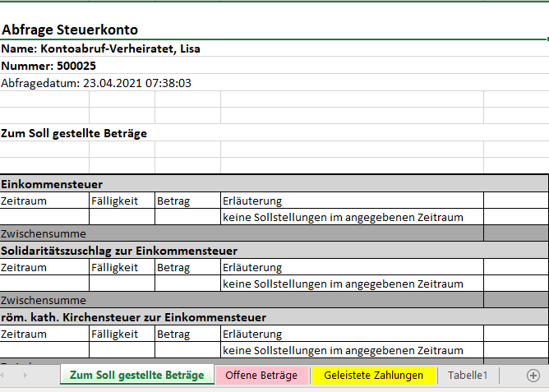Select the röm. kath. Kirchensteuer header
Viewport: 549px width, 392px height.
[274, 317]
